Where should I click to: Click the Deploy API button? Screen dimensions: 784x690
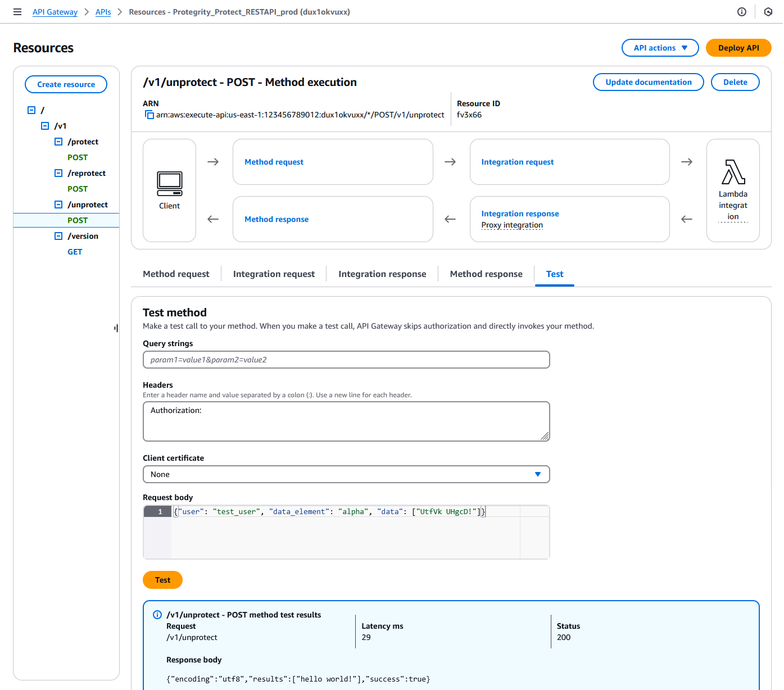(738, 48)
